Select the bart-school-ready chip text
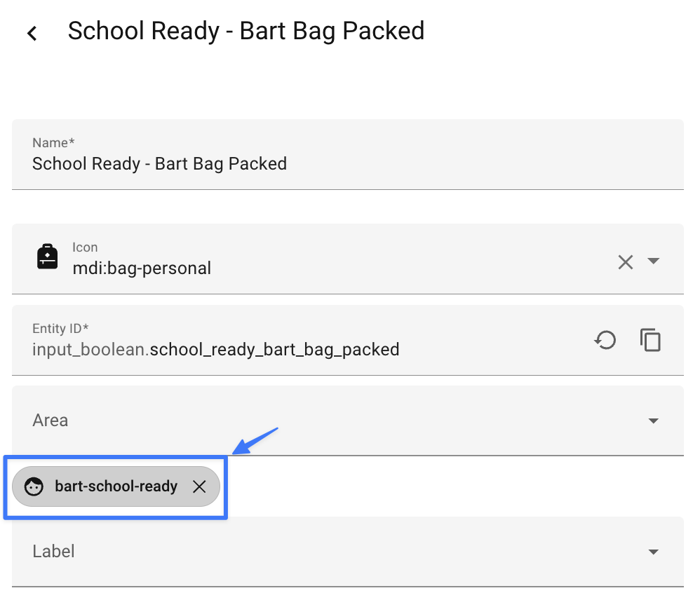 click(x=116, y=486)
